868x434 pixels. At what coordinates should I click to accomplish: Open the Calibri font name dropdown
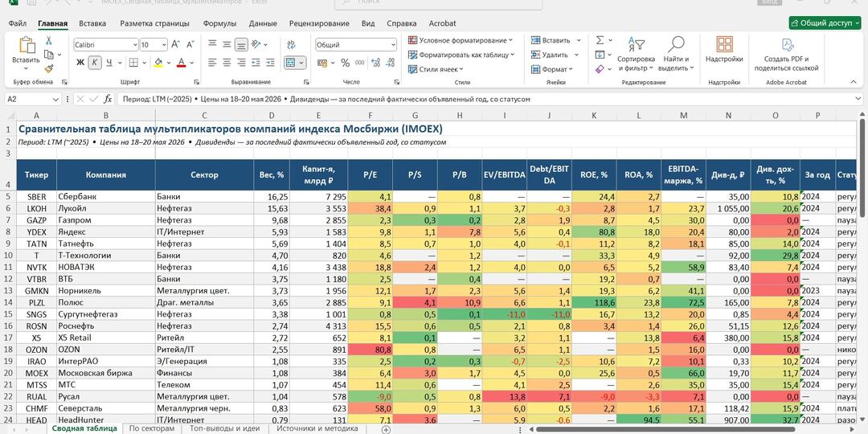[135, 45]
